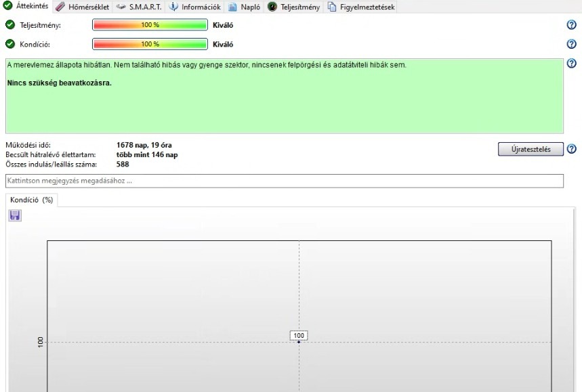Open the S.M.A.R.T. tab
This screenshot has height=392, width=582.
tap(138, 7)
